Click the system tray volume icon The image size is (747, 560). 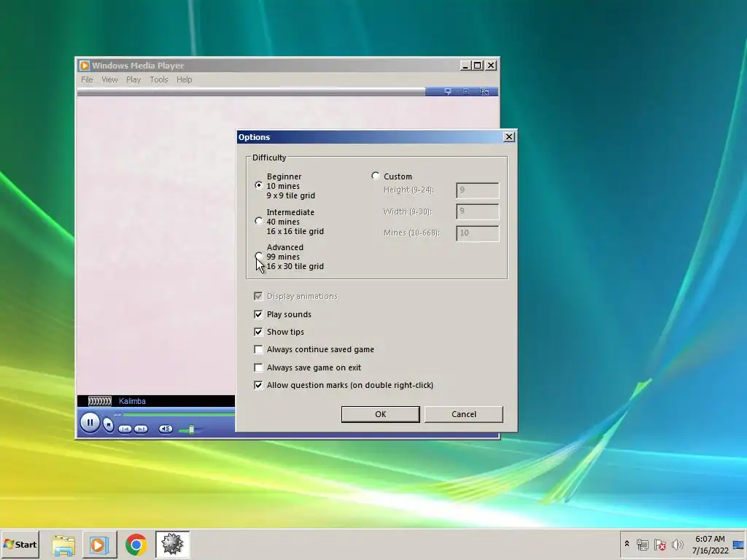pyautogui.click(x=677, y=544)
